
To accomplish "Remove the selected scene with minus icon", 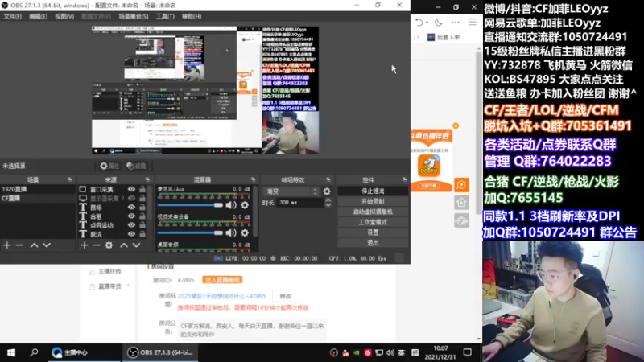I will [x=19, y=245].
